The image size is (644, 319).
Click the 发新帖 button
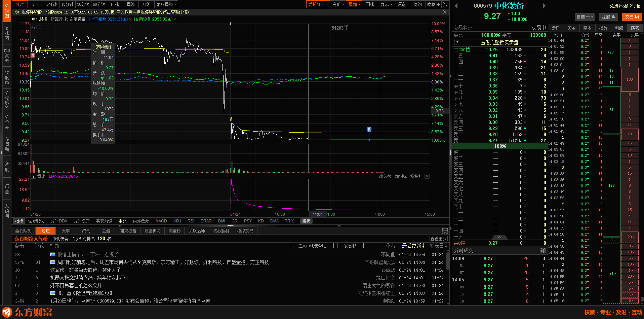point(350,246)
